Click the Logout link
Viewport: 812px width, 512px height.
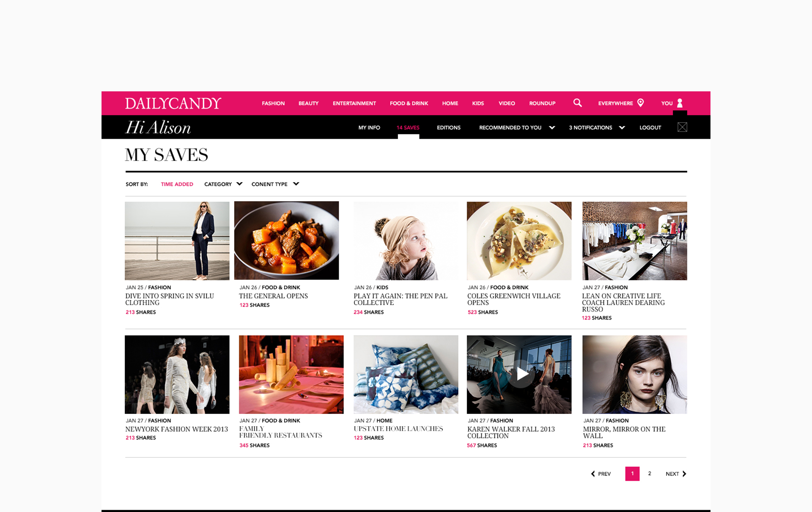(650, 127)
